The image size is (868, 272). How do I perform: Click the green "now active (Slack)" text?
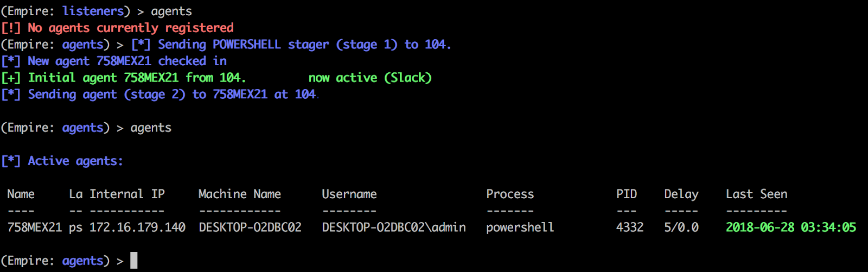(370, 78)
